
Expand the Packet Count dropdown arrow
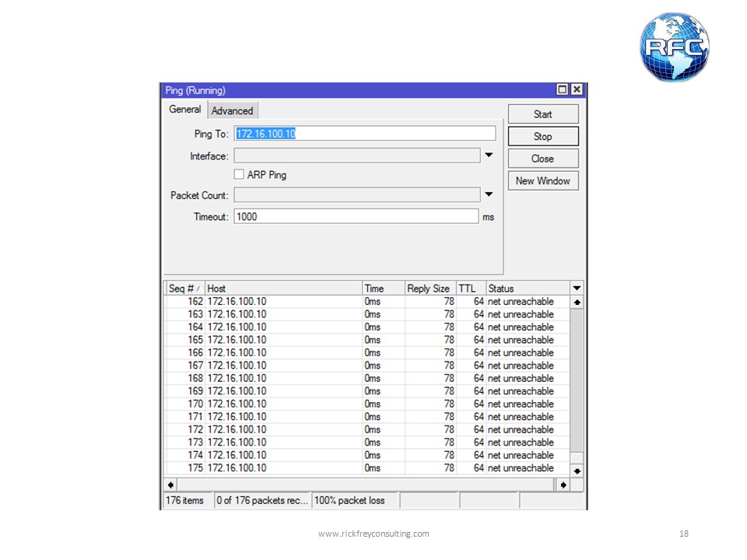click(x=489, y=194)
